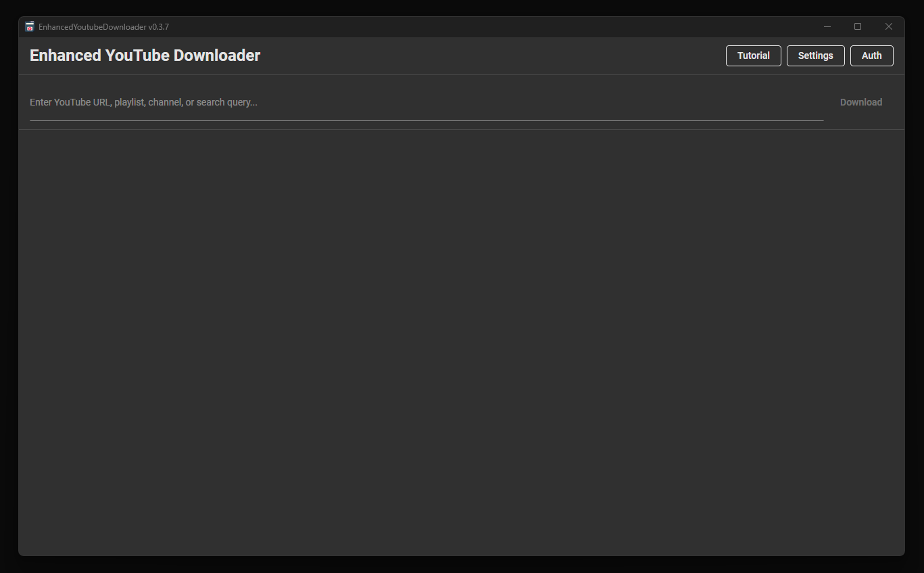Minimize the EnhancedYoutubeDownloader window
The image size is (924, 573).
(x=827, y=27)
